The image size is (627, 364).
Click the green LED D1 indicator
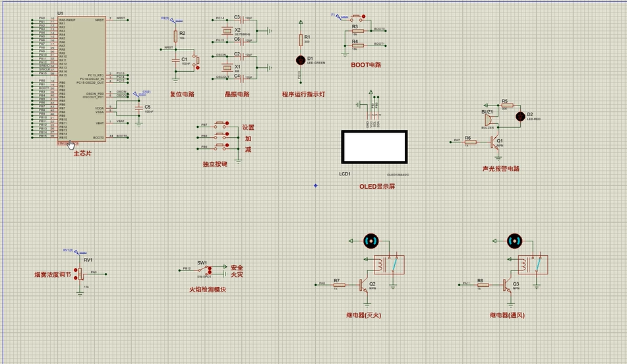coord(300,61)
